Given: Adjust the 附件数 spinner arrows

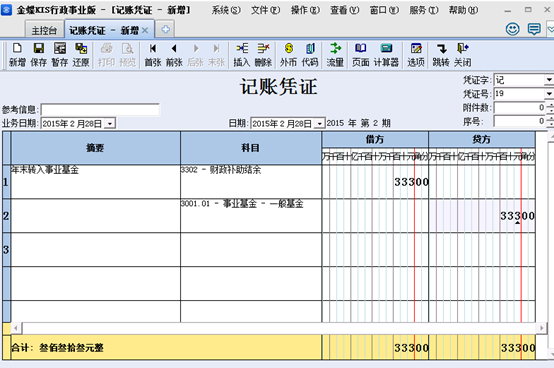Looking at the screenshot, I should click(x=550, y=107).
